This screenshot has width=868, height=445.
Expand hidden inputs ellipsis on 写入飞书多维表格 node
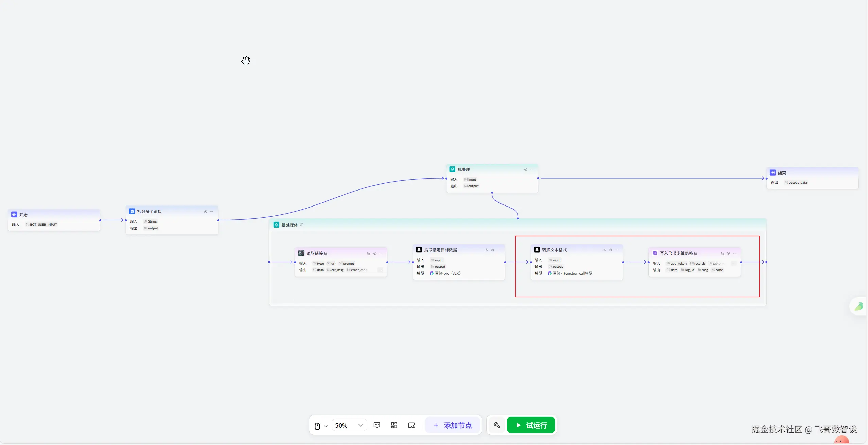(x=734, y=263)
